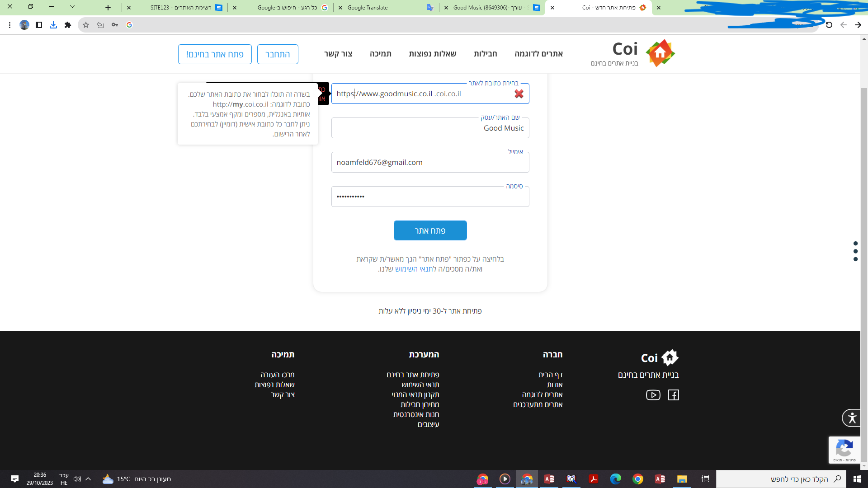Open the accessibility widget icon
Image resolution: width=868 pixels, height=488 pixels.
pos(852,418)
